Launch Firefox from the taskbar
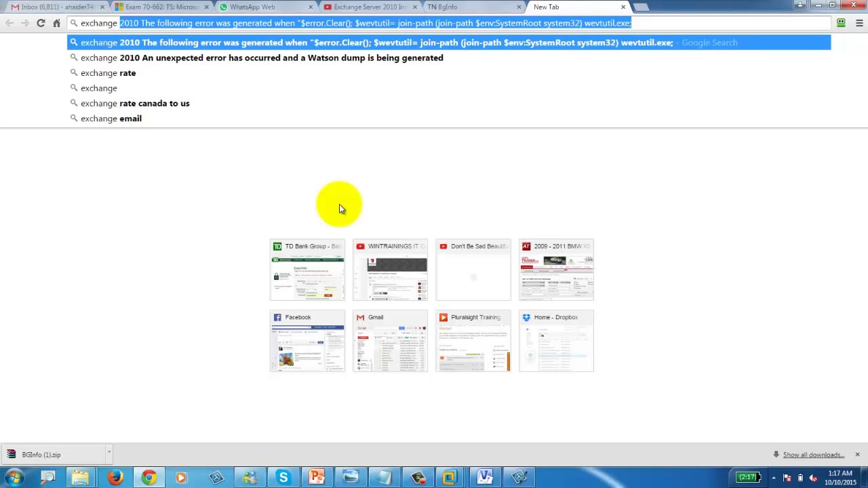 pyautogui.click(x=115, y=478)
